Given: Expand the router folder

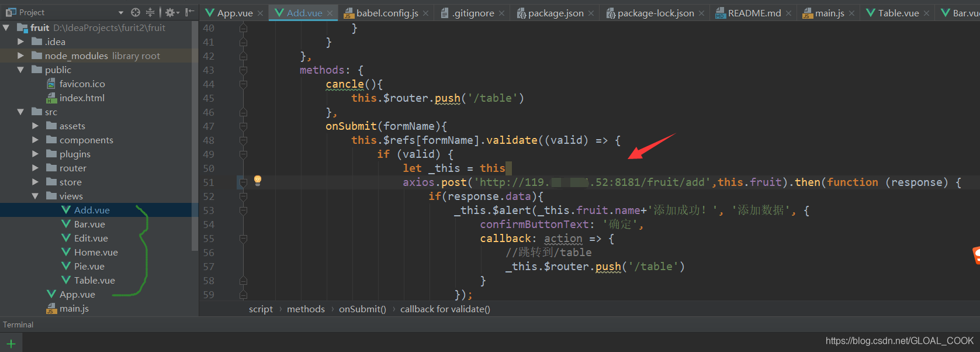Looking at the screenshot, I should point(36,168).
